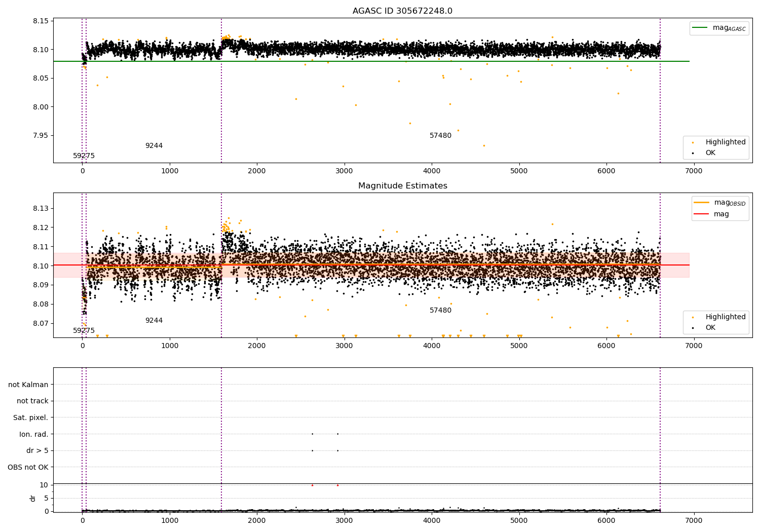The height and width of the screenshot is (532, 760).
Task: Click the "10" tick on the dr axis
Action: pos(44,485)
